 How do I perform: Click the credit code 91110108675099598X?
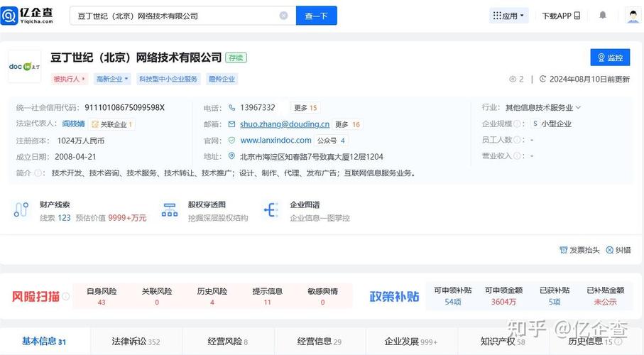click(x=124, y=108)
